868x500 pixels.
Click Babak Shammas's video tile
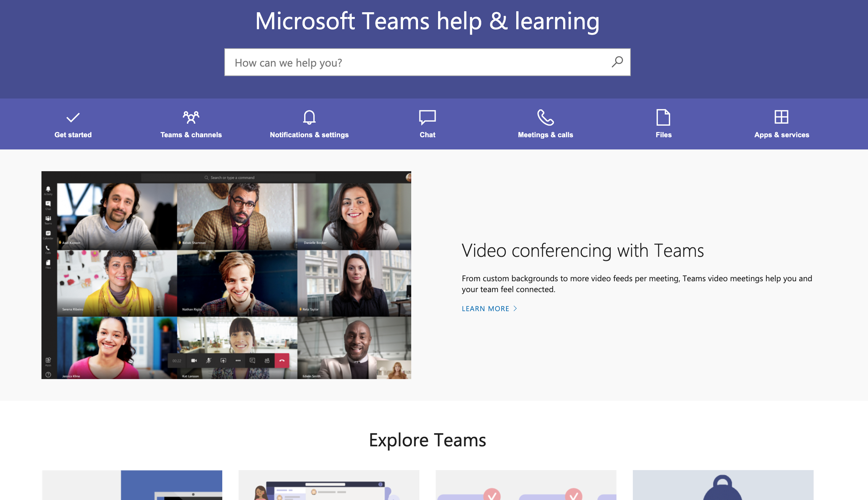point(237,216)
